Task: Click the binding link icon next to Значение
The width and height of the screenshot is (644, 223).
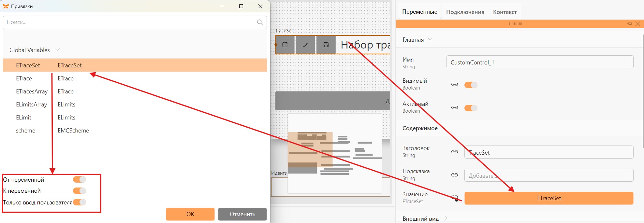Action: pyautogui.click(x=455, y=198)
